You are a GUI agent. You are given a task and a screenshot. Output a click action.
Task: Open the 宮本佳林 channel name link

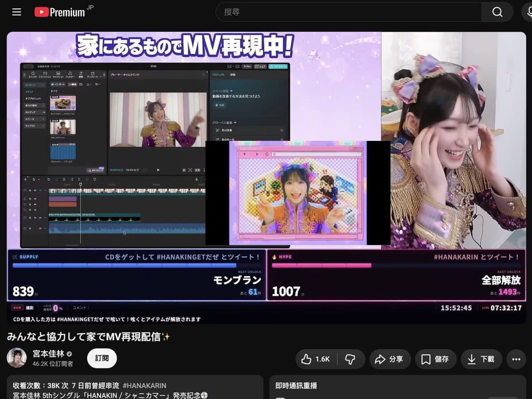[48, 354]
